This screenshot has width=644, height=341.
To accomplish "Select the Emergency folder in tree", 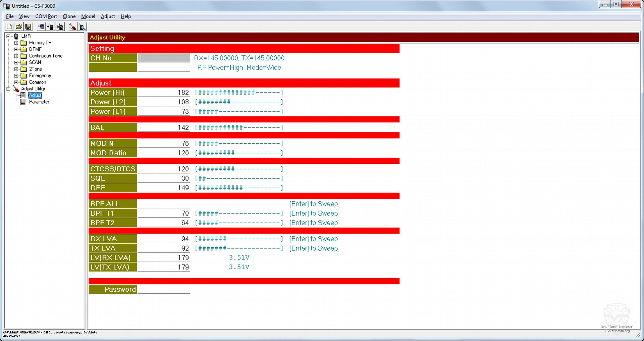I will pos(40,76).
